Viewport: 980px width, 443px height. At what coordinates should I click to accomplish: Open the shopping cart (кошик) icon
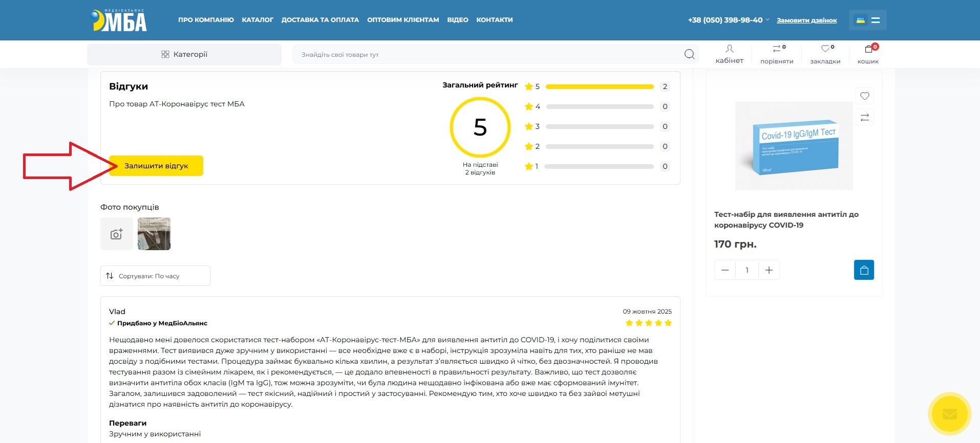[x=868, y=54]
